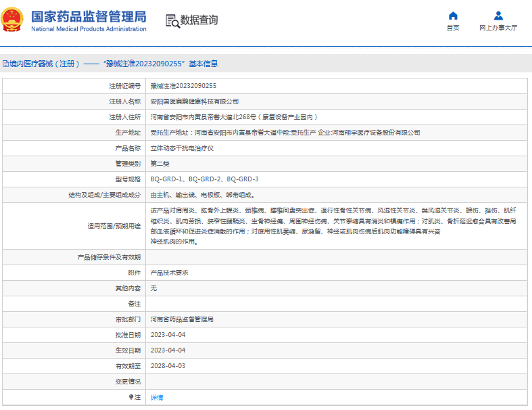
Task: Select 其他内容 value 无
Action: point(153,288)
